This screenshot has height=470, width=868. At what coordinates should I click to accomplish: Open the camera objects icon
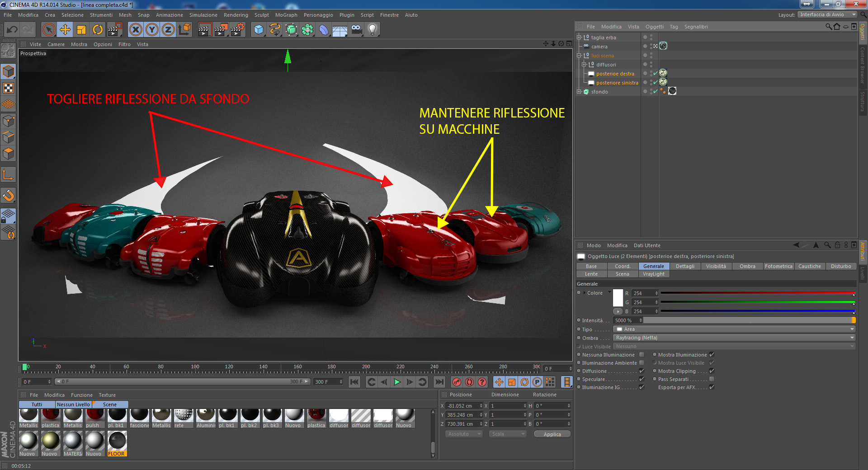[x=356, y=30]
